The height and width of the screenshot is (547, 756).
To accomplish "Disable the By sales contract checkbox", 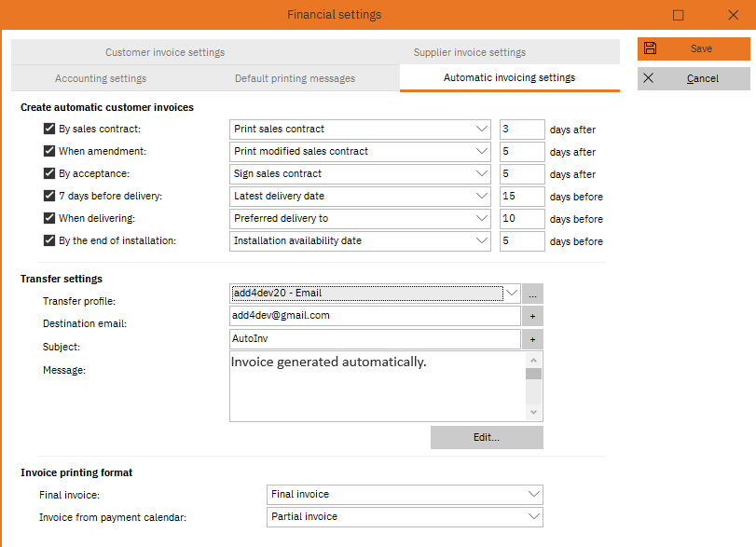I will pos(49,129).
